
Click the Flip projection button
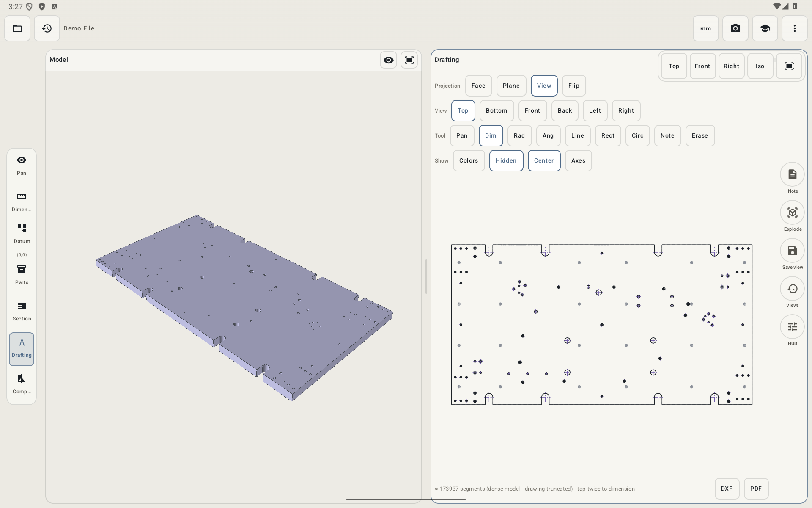pyautogui.click(x=574, y=86)
